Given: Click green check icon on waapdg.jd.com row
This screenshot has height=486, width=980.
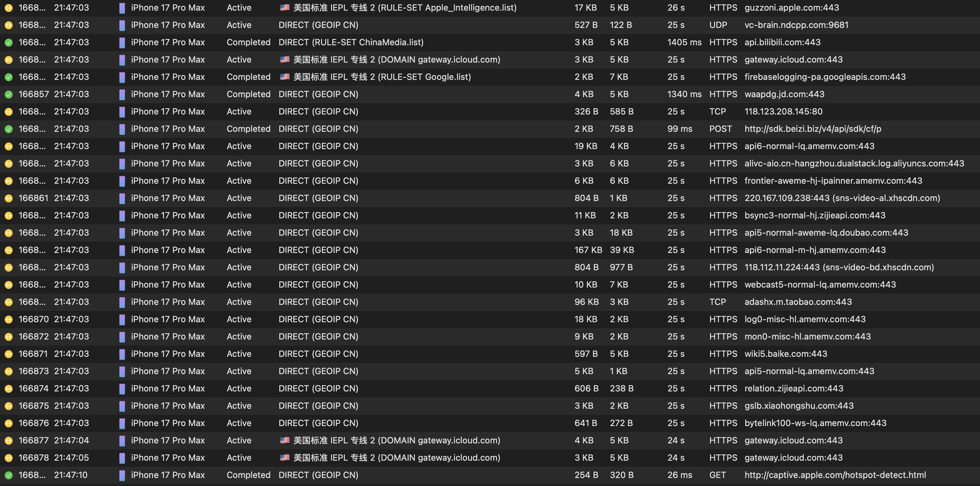Looking at the screenshot, I should pyautogui.click(x=8, y=94).
